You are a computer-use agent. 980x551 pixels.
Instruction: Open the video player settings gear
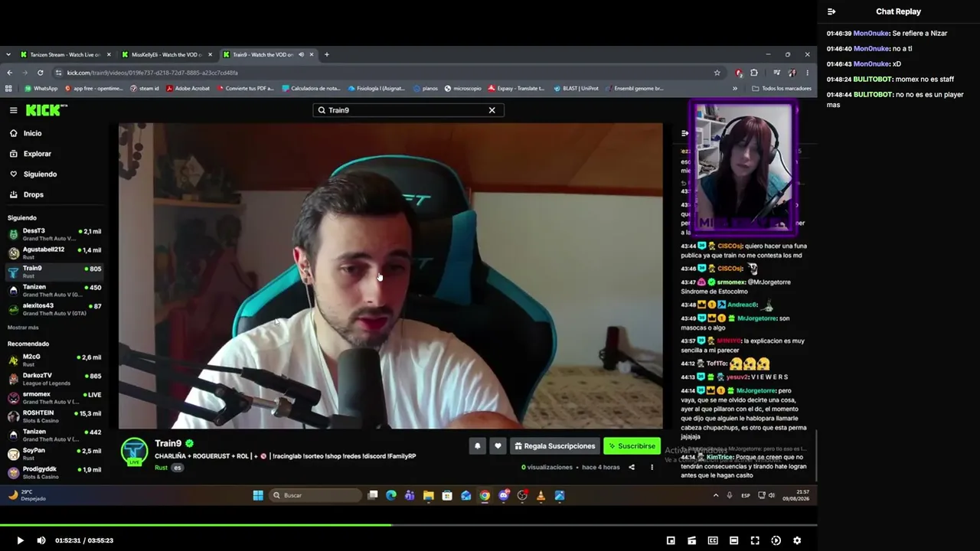pos(797,540)
